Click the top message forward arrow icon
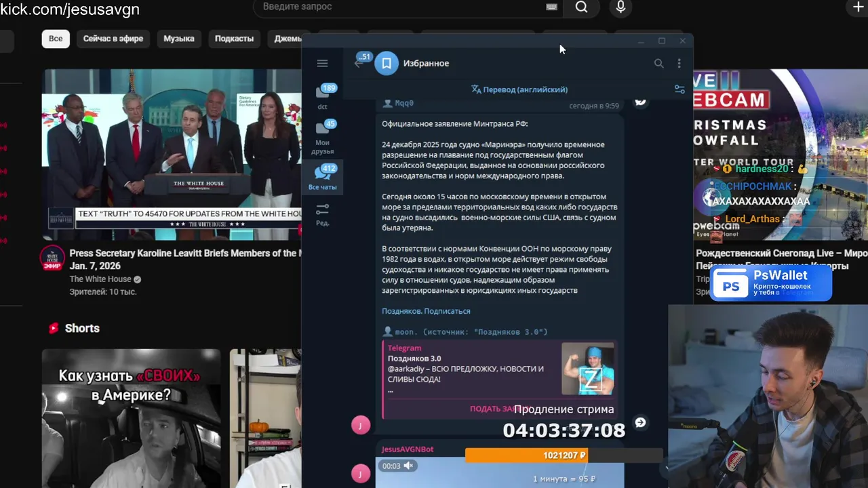 point(640,102)
